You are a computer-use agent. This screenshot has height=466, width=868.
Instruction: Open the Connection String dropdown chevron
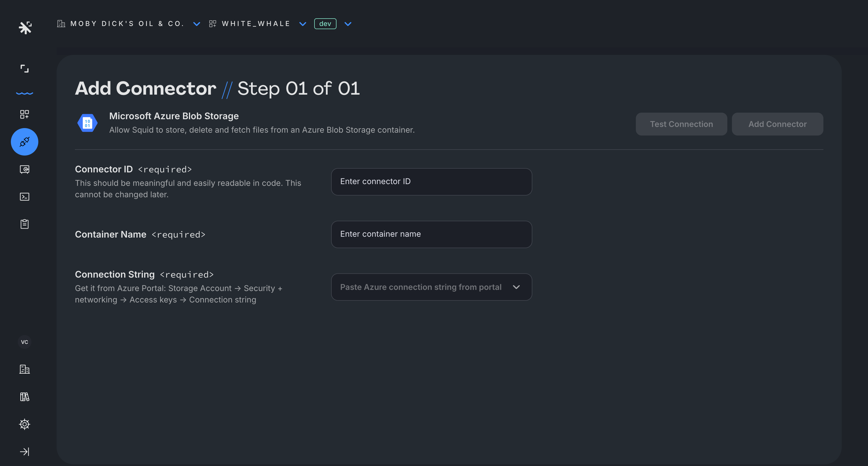click(516, 287)
